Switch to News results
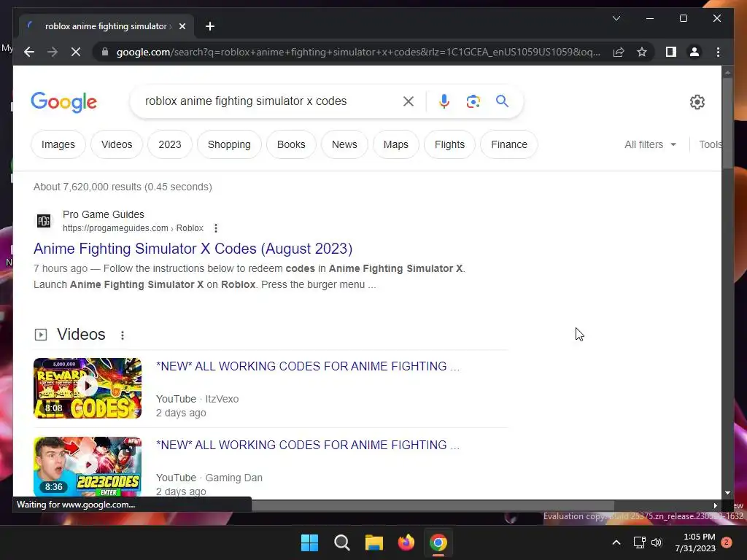 click(344, 144)
